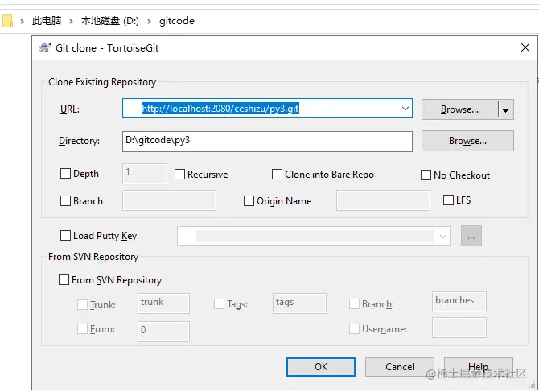539x392 pixels.
Task: Close the Git clone dialog
Action: click(x=525, y=47)
